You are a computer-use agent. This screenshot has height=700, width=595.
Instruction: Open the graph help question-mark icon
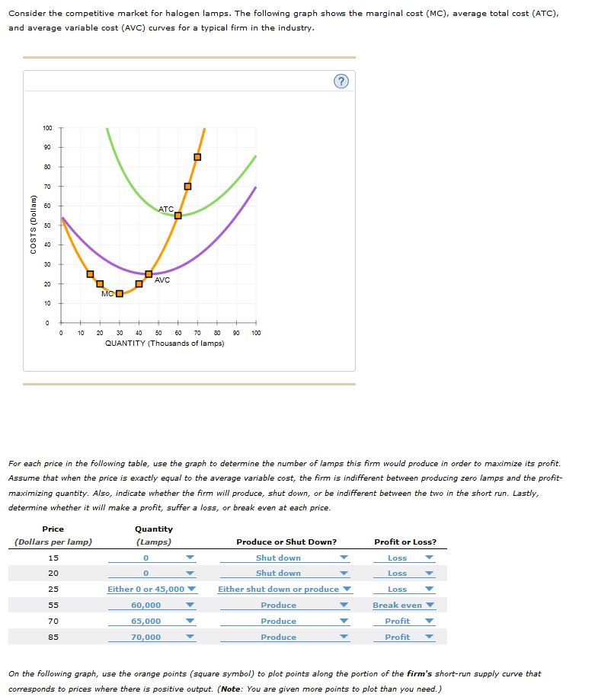pos(341,82)
